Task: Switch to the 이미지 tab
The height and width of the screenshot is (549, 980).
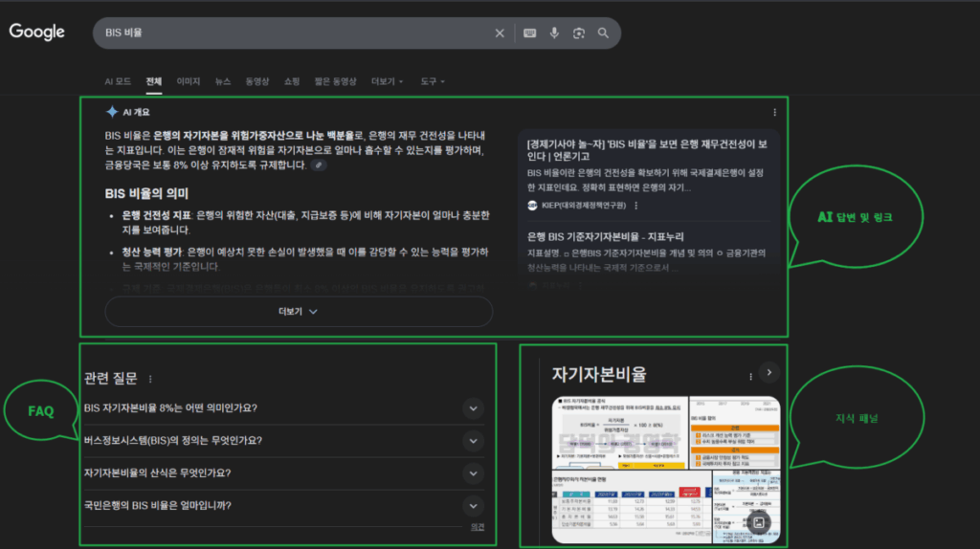Action: tap(189, 82)
